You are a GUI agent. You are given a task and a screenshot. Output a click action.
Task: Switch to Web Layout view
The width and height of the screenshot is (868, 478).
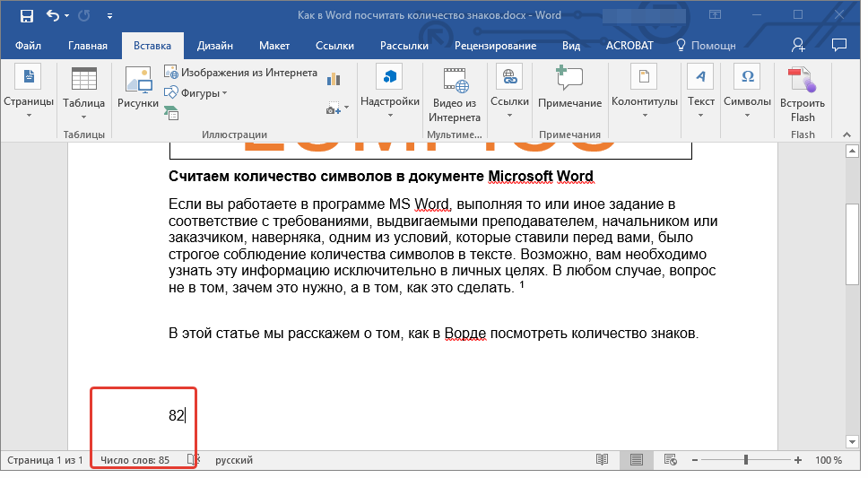click(x=669, y=460)
